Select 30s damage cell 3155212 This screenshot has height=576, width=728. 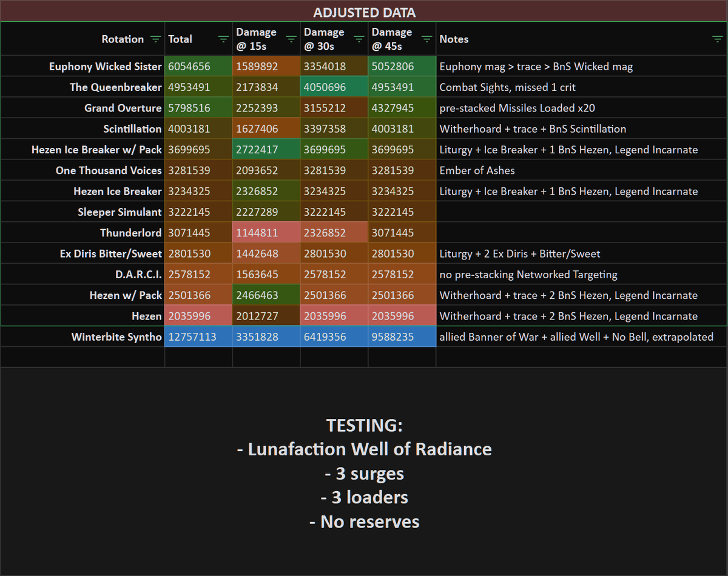[334, 108]
